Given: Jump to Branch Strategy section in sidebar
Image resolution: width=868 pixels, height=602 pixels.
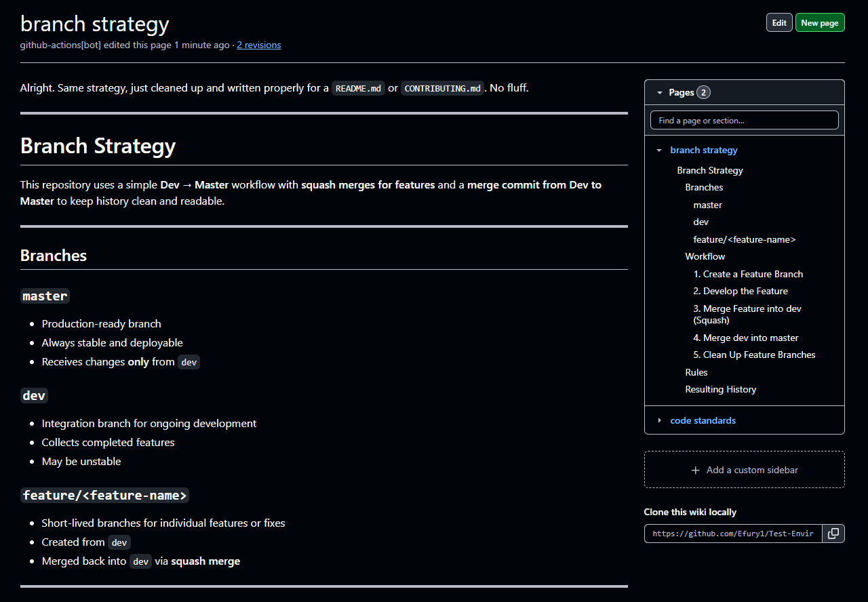Looking at the screenshot, I should point(710,171).
